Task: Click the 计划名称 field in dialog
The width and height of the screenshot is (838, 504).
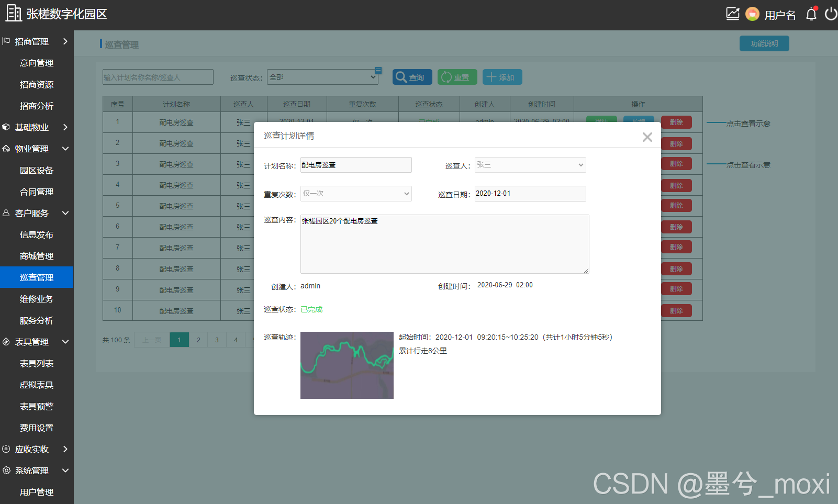Action: [356, 165]
